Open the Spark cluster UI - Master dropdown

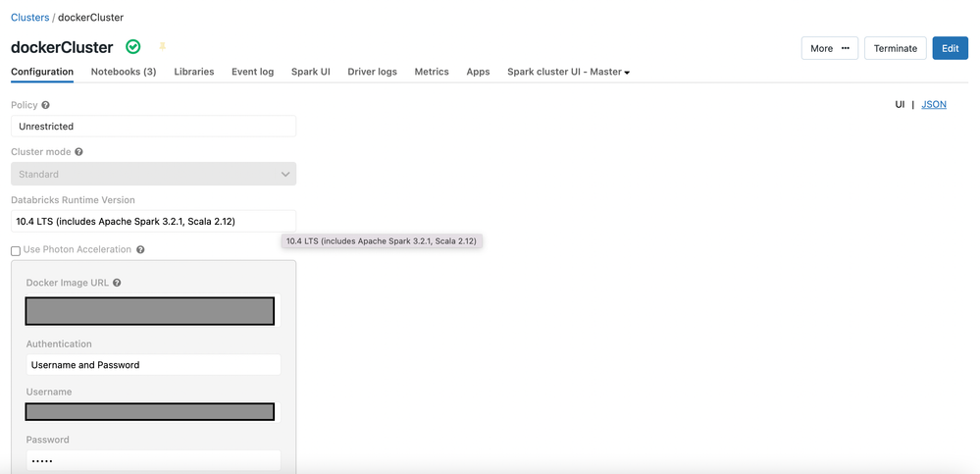tap(568, 72)
